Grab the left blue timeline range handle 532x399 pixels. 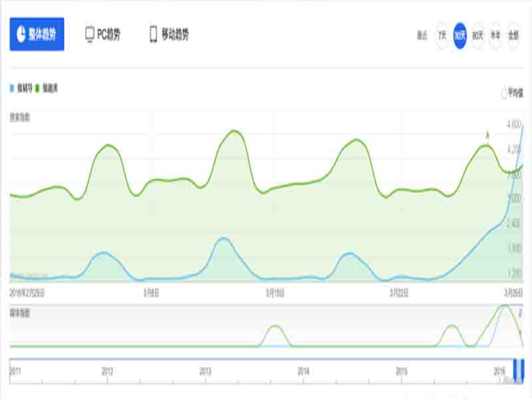[515, 370]
